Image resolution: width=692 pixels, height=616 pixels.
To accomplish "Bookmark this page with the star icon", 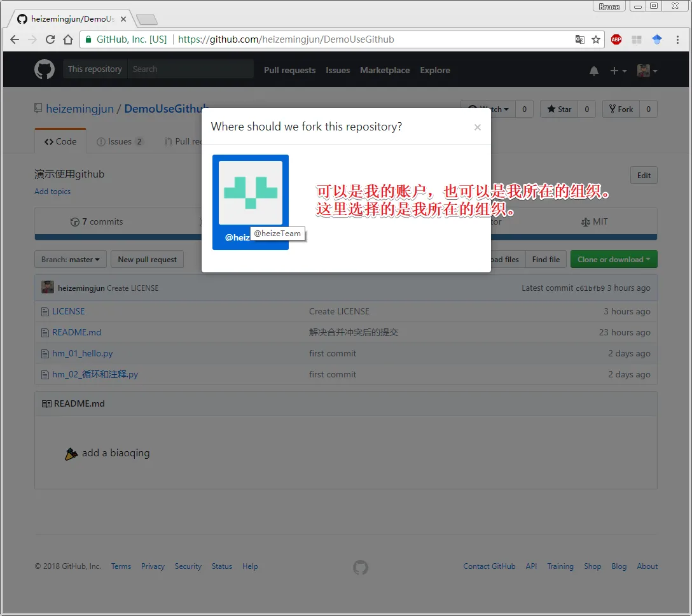I will pyautogui.click(x=596, y=39).
